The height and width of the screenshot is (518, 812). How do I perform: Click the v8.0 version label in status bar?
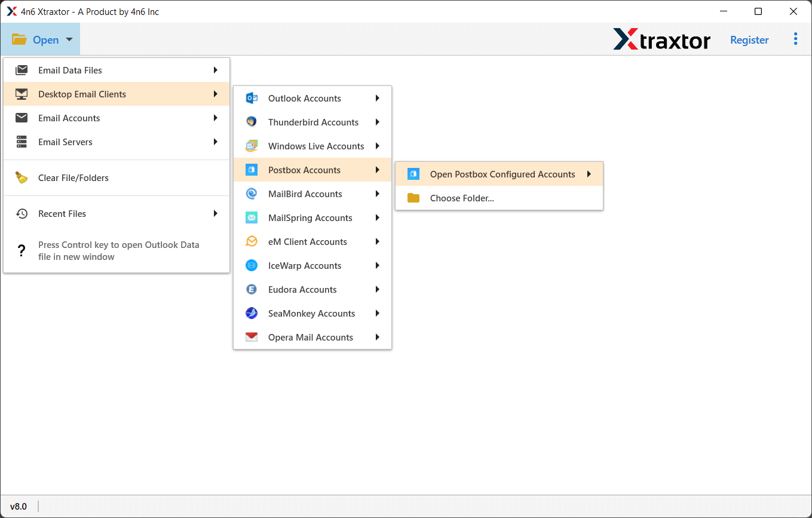(19, 506)
